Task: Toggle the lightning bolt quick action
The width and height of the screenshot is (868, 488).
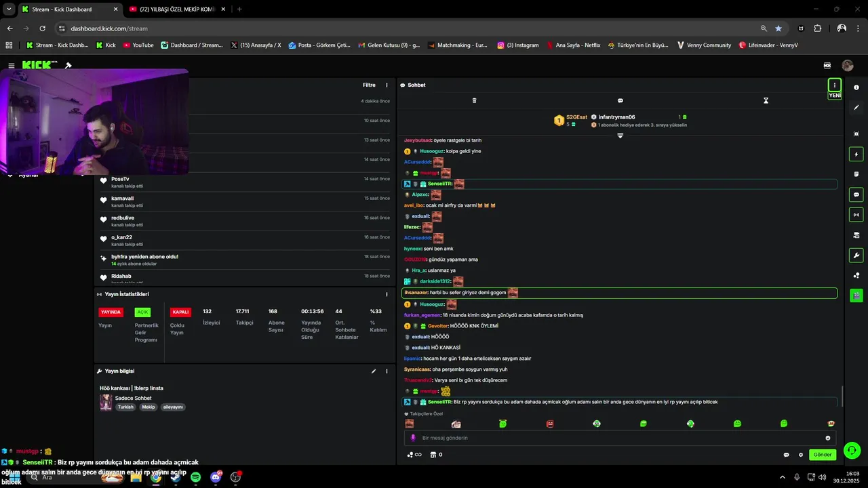Action: coord(856,155)
